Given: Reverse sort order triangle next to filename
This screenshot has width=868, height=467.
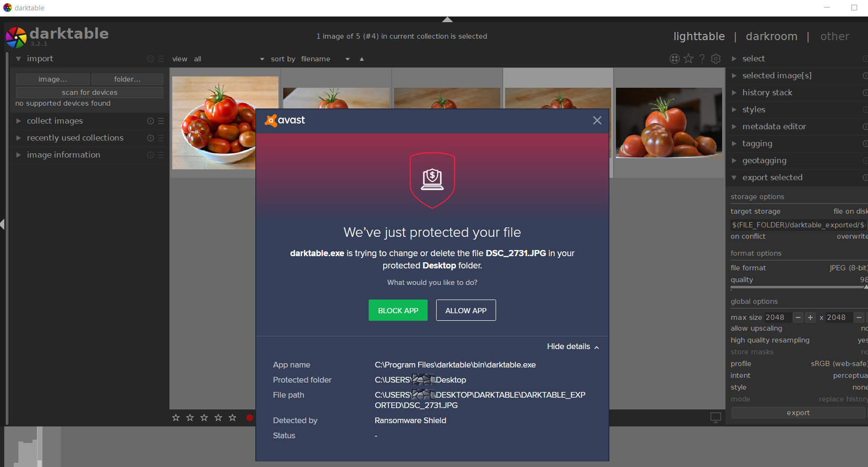Looking at the screenshot, I should 362,59.
